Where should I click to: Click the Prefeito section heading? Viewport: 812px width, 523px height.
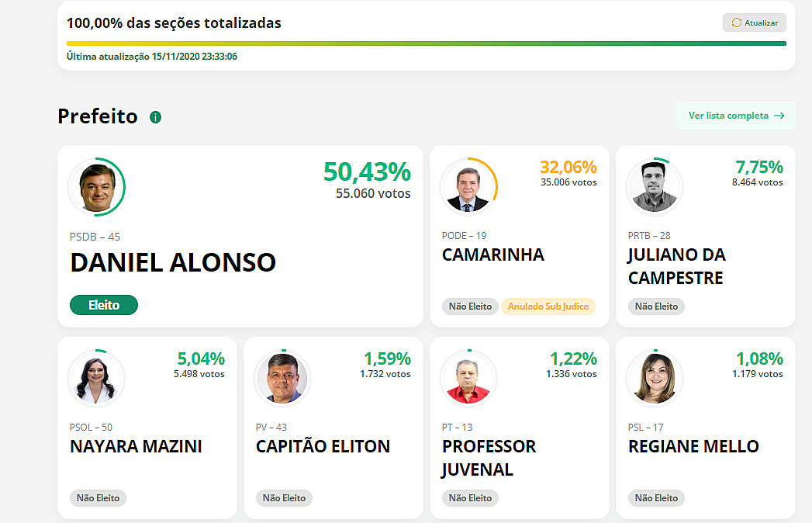98,116
